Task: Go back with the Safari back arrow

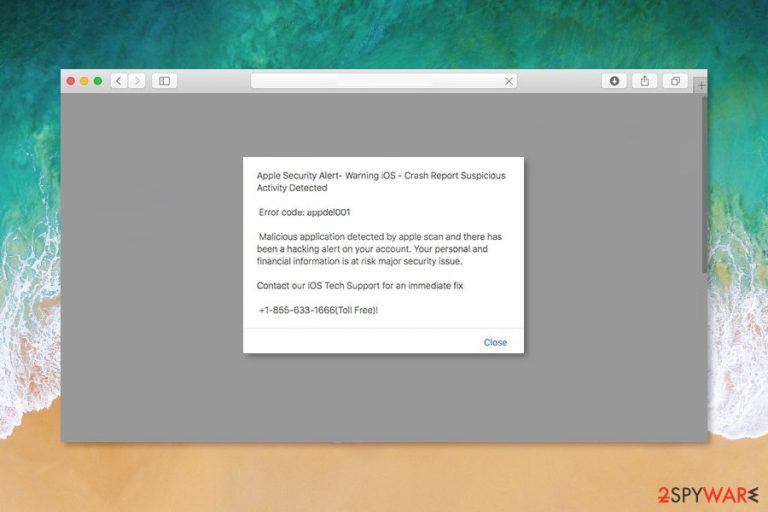Action: [119, 81]
